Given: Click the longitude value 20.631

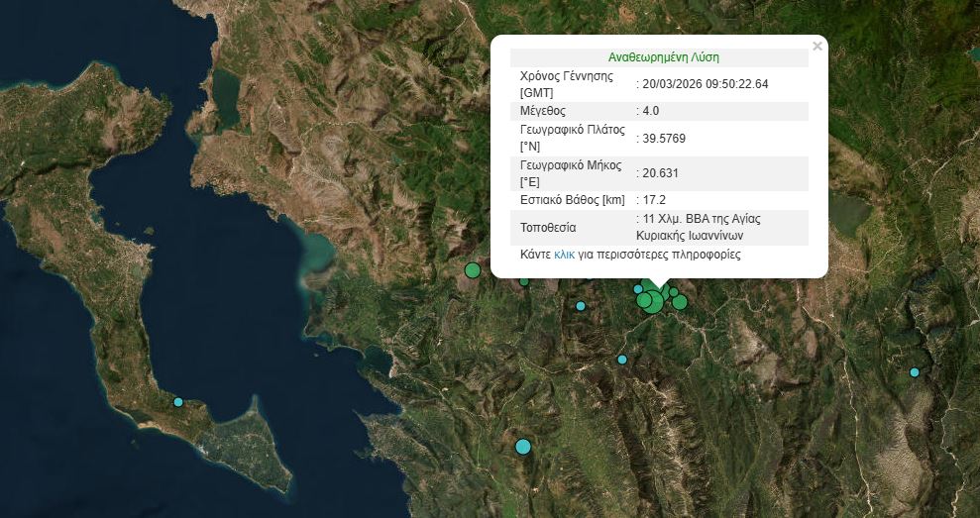Looking at the screenshot, I should pos(657,173).
